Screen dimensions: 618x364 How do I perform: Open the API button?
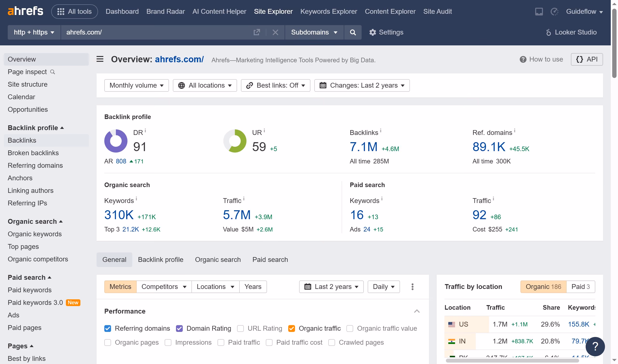(x=587, y=59)
